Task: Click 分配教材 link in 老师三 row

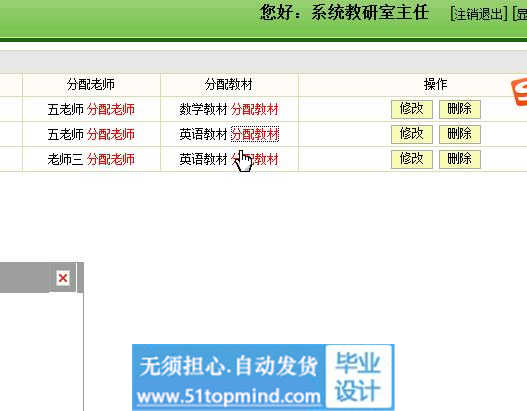Action: point(255,159)
